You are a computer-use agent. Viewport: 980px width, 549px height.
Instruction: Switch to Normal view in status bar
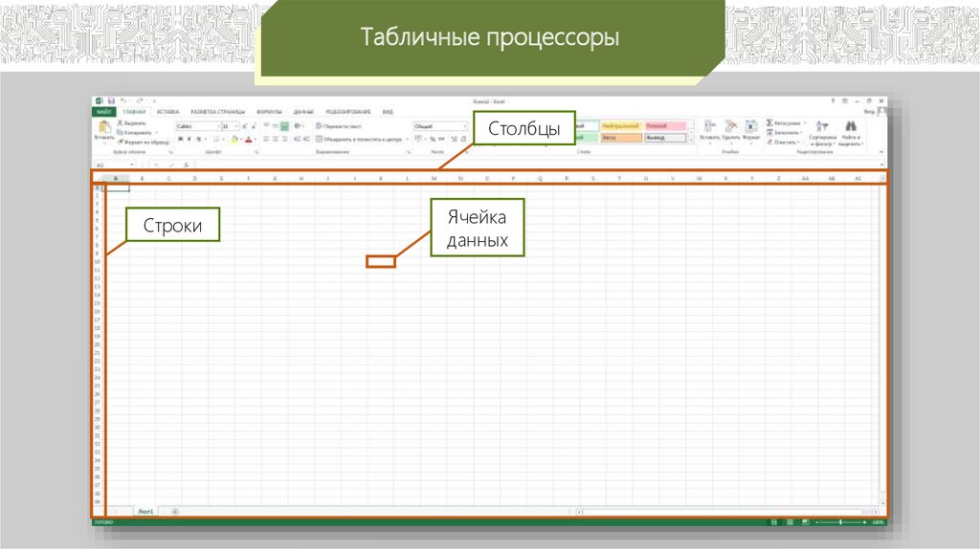click(774, 522)
